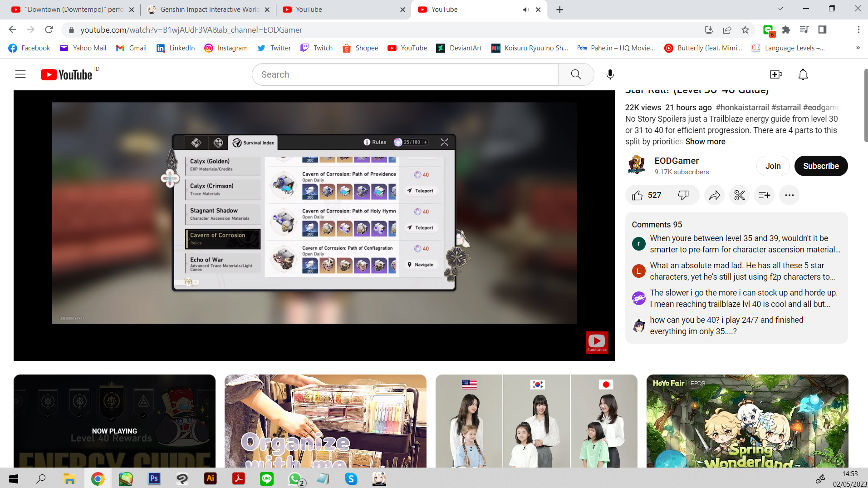Click the #starrail hashtag
Screen dimensions: 868x488
pyautogui.click(x=786, y=108)
